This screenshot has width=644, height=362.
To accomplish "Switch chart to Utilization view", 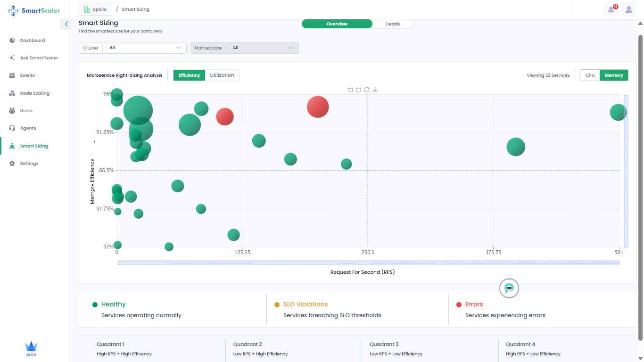I will point(222,75).
